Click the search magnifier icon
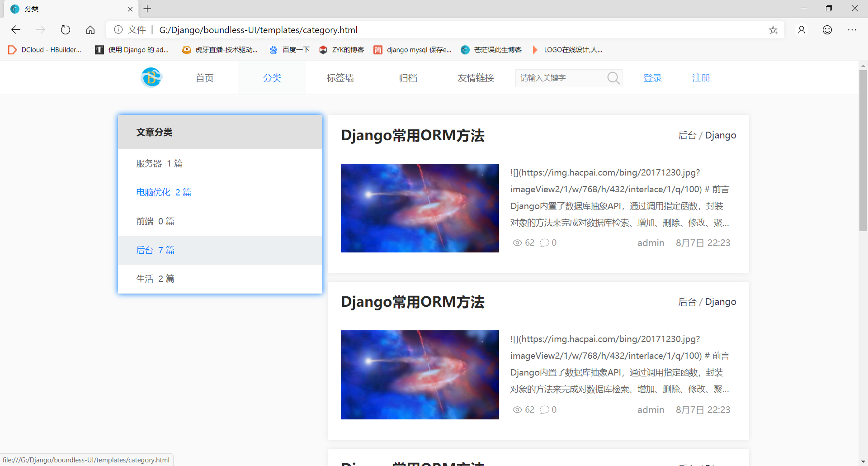This screenshot has width=868, height=466. [613, 78]
